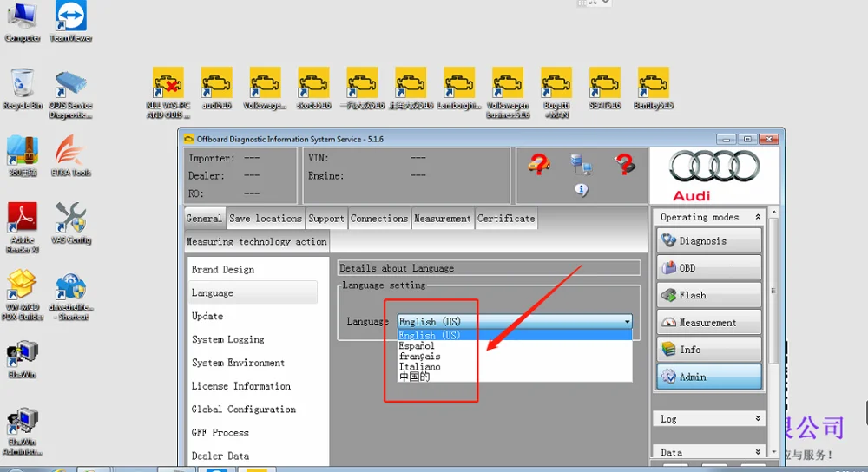
Task: Click the car with question mark icon
Action: pyautogui.click(x=539, y=164)
